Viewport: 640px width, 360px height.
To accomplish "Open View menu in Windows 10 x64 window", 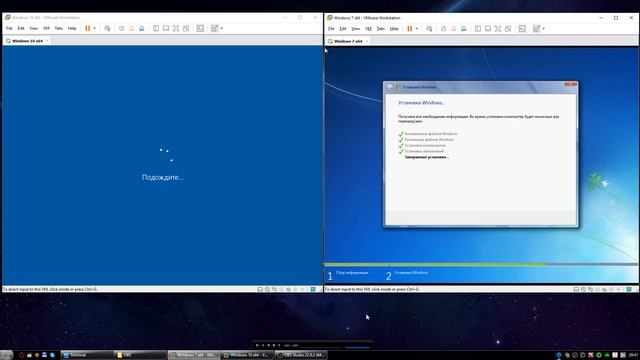I will pos(33,29).
